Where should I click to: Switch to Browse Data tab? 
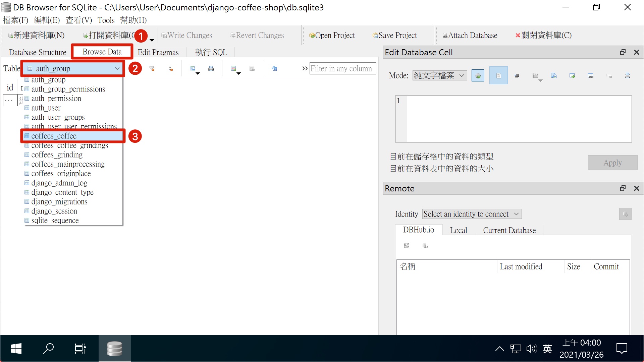coord(102,52)
